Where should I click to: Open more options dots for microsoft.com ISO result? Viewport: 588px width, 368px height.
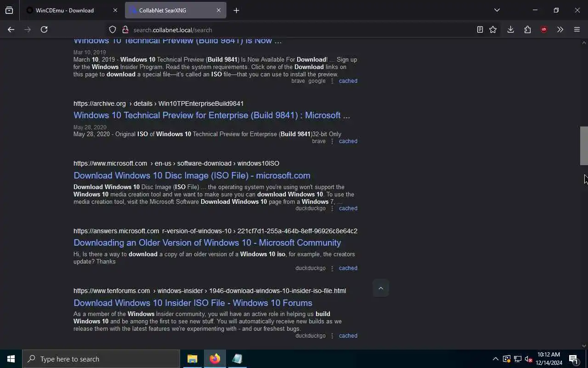pos(332,208)
